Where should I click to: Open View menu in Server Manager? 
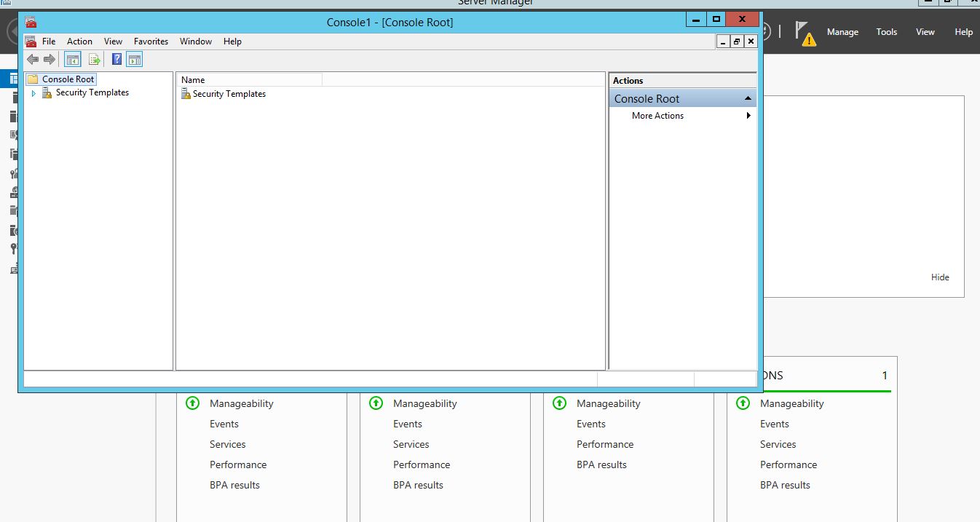point(925,32)
